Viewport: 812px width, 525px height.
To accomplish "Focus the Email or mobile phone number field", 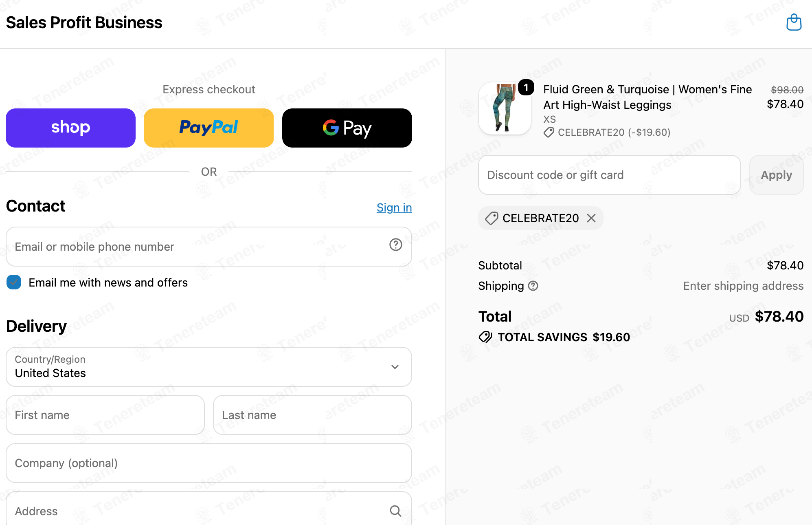I will coord(209,247).
